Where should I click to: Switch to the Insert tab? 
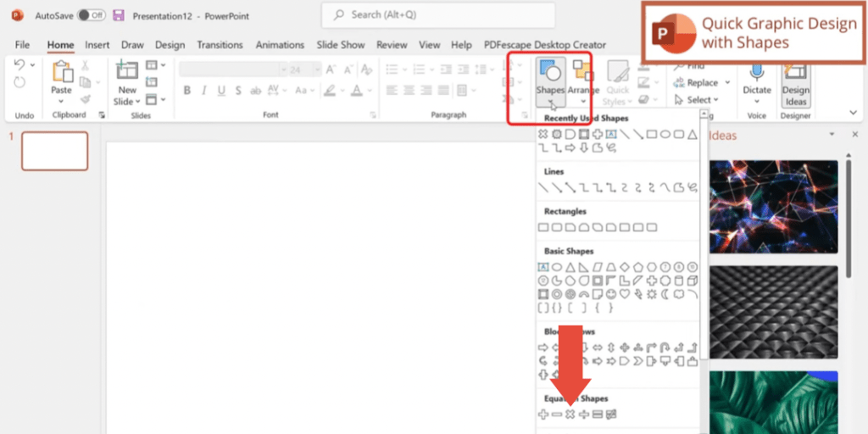click(97, 45)
